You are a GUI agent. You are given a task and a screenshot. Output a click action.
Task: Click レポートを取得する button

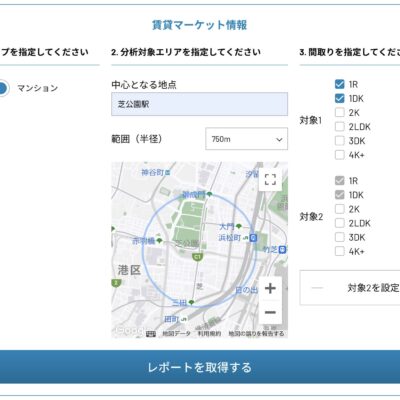coord(200,367)
